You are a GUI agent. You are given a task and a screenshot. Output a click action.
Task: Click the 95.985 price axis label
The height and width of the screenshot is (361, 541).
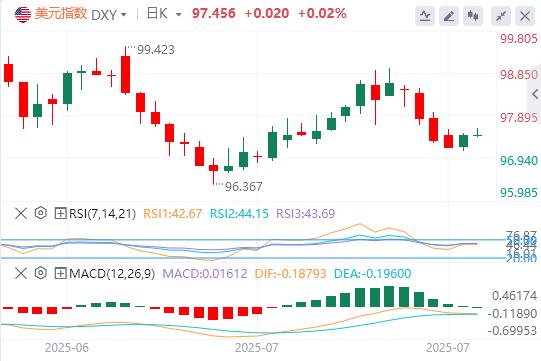[x=519, y=193]
